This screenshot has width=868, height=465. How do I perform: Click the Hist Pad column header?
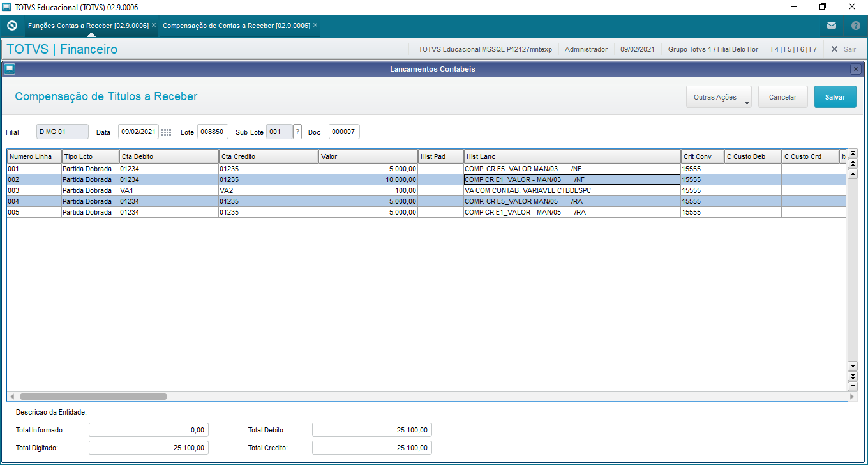click(x=440, y=156)
